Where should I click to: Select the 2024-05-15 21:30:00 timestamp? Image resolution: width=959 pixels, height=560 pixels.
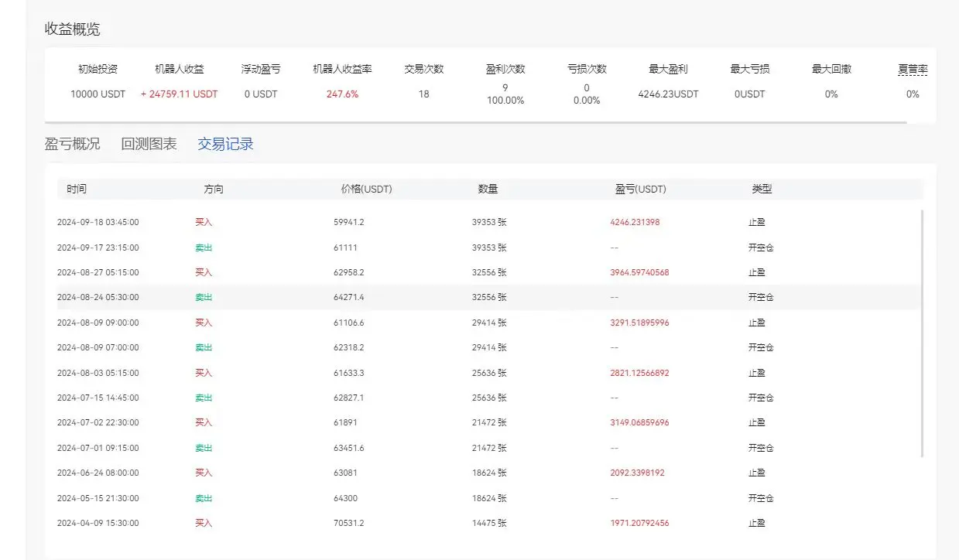tap(98, 498)
